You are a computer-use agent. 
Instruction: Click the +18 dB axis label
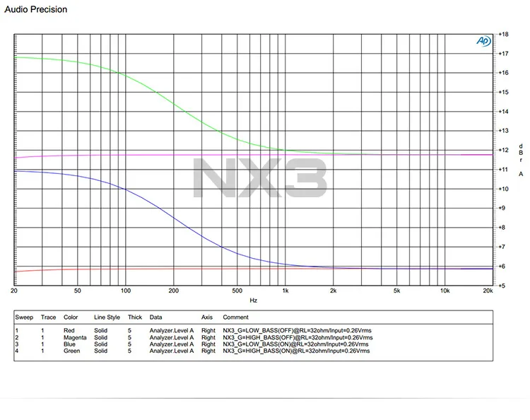tap(504, 34)
